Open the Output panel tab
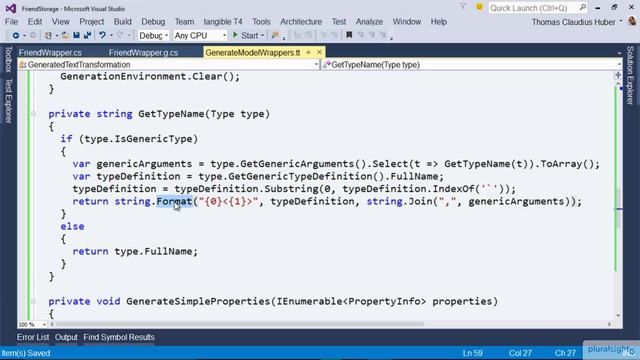The height and width of the screenshot is (360, 640). [x=66, y=337]
